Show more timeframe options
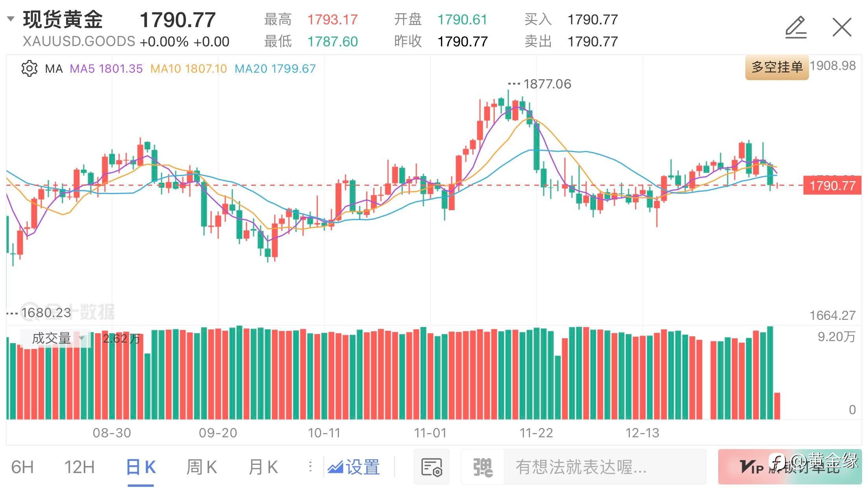Image resolution: width=868 pixels, height=488 pixels. click(x=311, y=466)
